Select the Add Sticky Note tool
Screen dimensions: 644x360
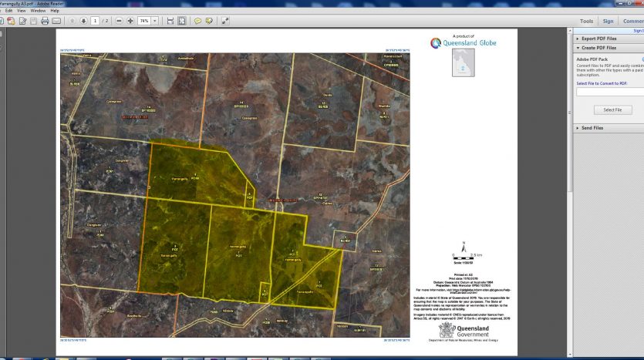coord(197,21)
